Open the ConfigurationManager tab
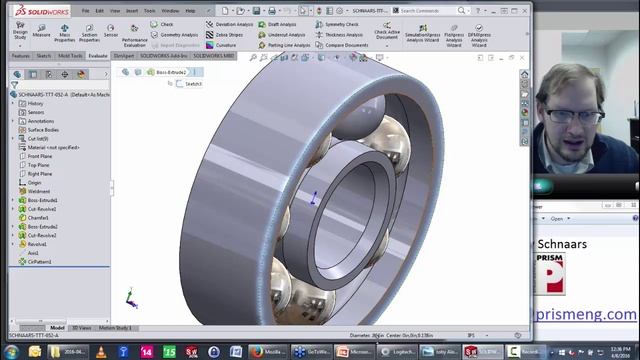Image resolution: width=640 pixels, height=360 pixels. pyautogui.click(x=49, y=74)
